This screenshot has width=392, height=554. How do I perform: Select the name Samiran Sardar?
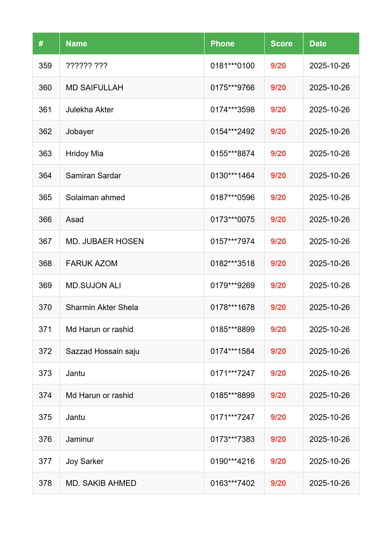(x=93, y=176)
